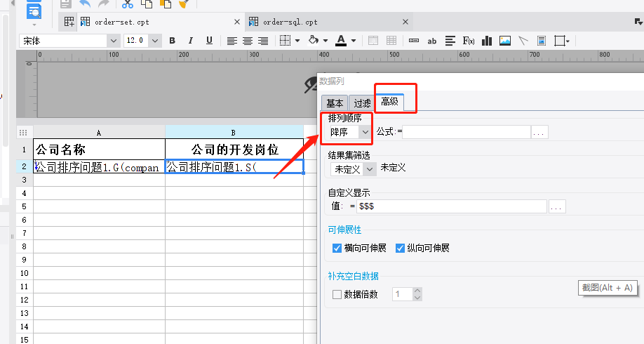Align cell text left
Viewport: 644px width, 344px height.
click(232, 41)
